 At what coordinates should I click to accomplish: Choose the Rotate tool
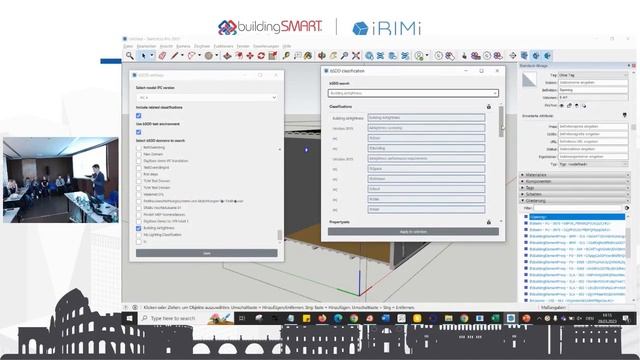click(261, 56)
